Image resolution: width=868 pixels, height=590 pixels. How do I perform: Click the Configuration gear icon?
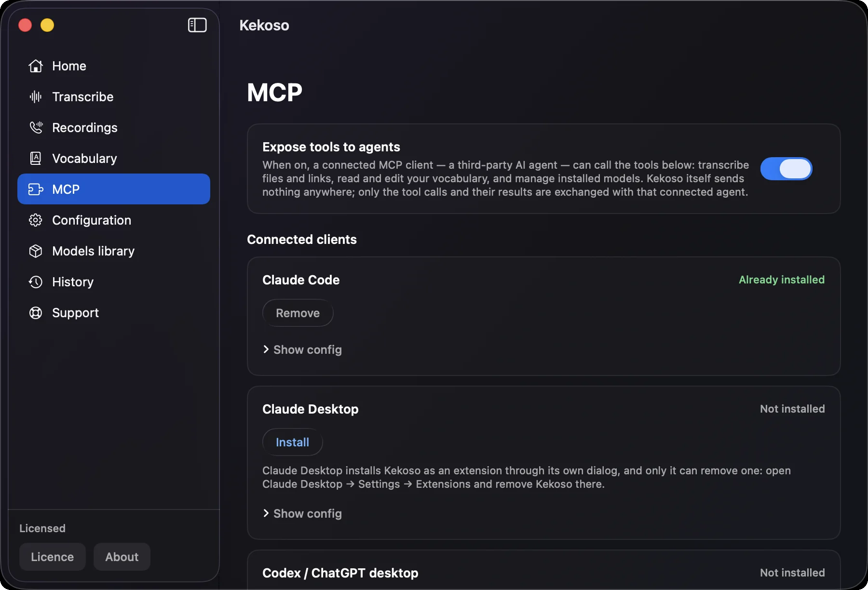click(x=36, y=220)
